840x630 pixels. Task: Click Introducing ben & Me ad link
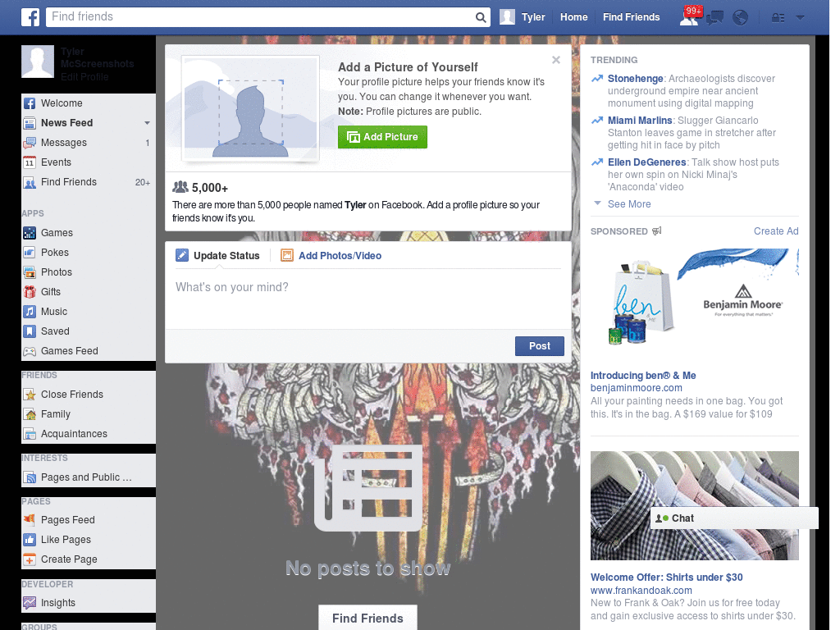[x=643, y=376]
